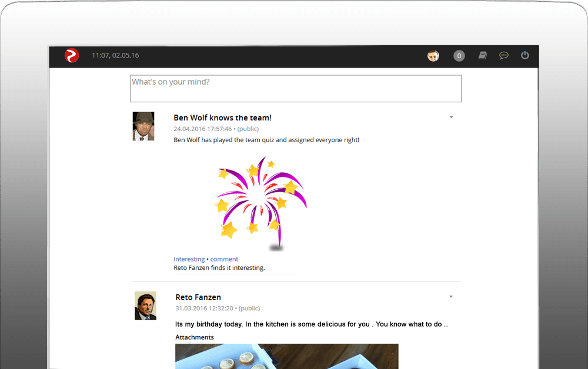This screenshot has width=588, height=369.
Task: Click the timestamp 24.04.2016 17:57:46
Action: (x=202, y=129)
